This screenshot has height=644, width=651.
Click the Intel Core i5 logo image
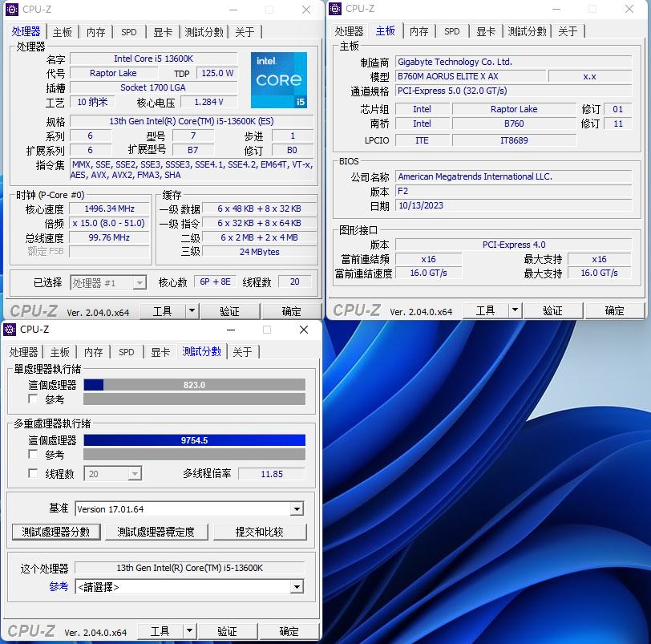pos(278,80)
